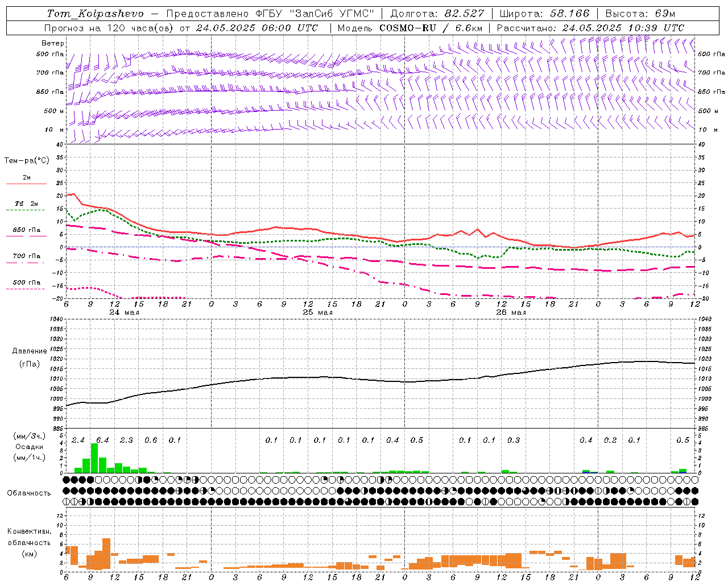The height and width of the screenshot is (582, 728).
Task: Click the model label COSMO-RU / 6.6км
Action: 431,28
